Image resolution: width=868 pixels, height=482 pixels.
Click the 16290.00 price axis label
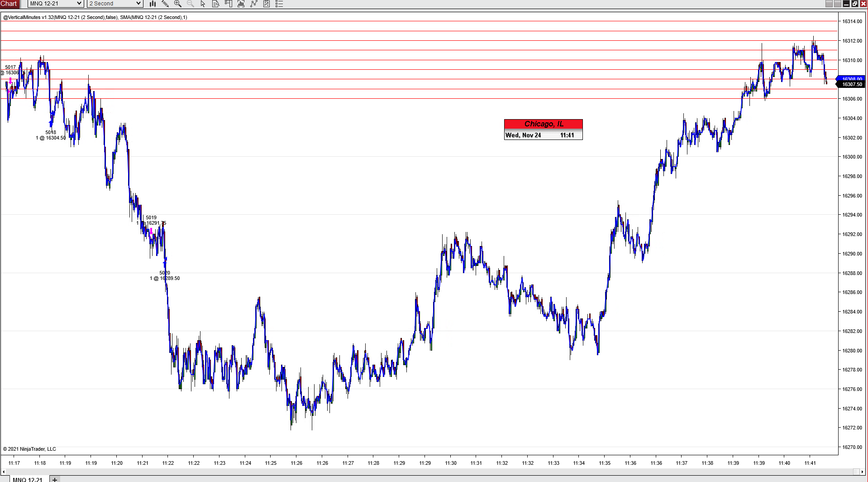[x=852, y=254]
